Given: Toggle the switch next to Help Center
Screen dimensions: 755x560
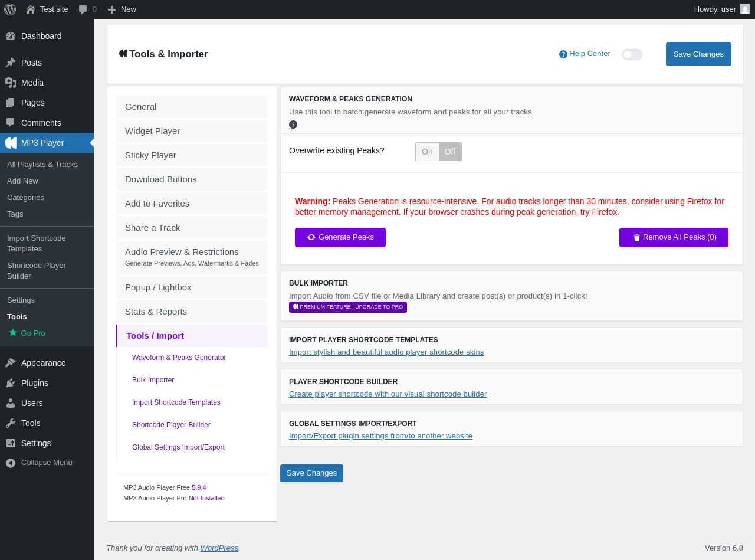Looking at the screenshot, I should tap(632, 54).
